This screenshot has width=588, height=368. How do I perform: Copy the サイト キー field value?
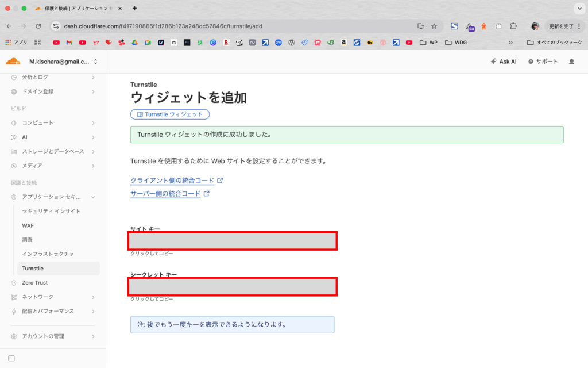tap(233, 241)
